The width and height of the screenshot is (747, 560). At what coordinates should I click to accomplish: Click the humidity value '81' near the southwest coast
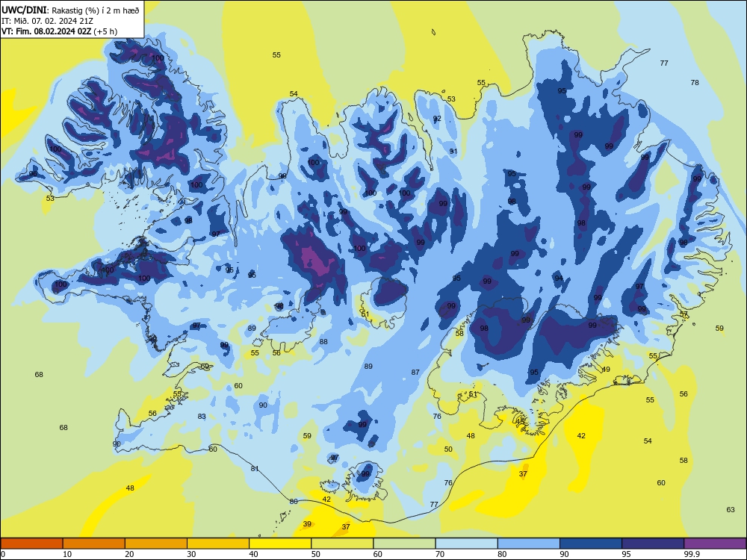pos(255,469)
